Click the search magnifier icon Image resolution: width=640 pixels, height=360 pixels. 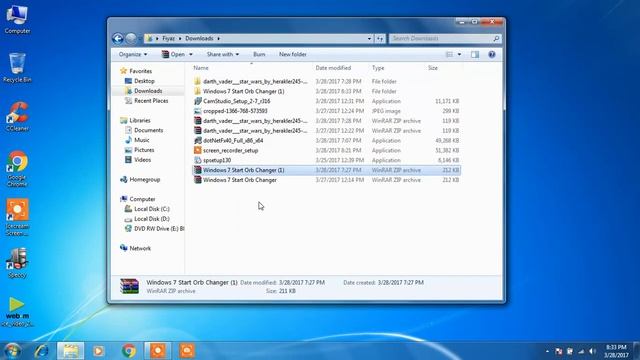496,38
